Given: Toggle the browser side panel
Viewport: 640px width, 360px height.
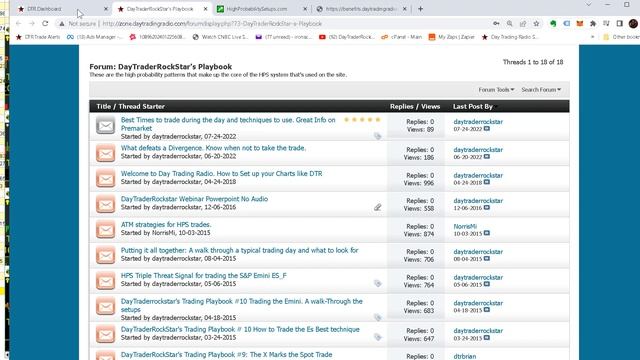Looking at the screenshot, I should (x=620, y=24).
